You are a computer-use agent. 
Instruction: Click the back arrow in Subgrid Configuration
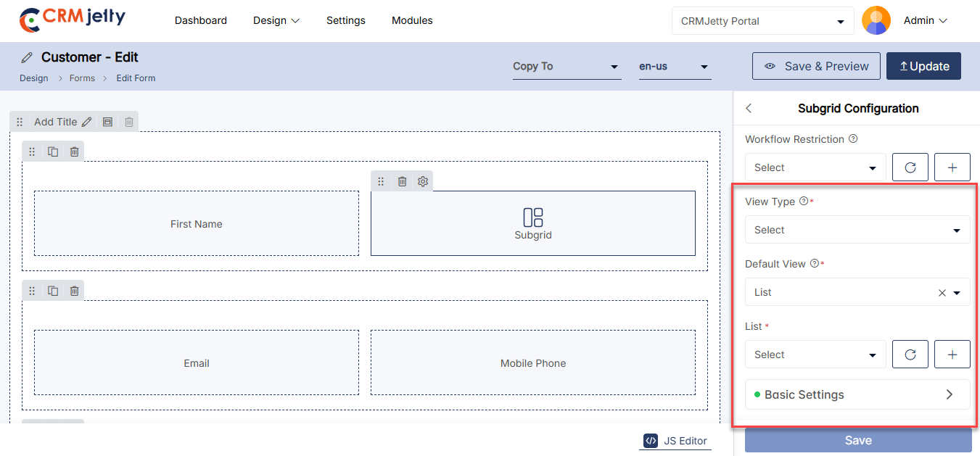pyautogui.click(x=749, y=108)
